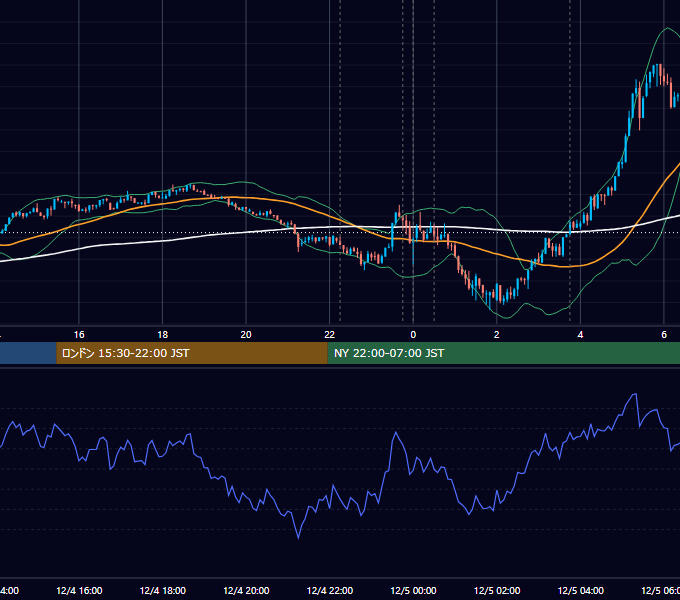The image size is (680, 600).
Task: Click the hour label 22 on the price chart axis
Action: (x=330, y=335)
